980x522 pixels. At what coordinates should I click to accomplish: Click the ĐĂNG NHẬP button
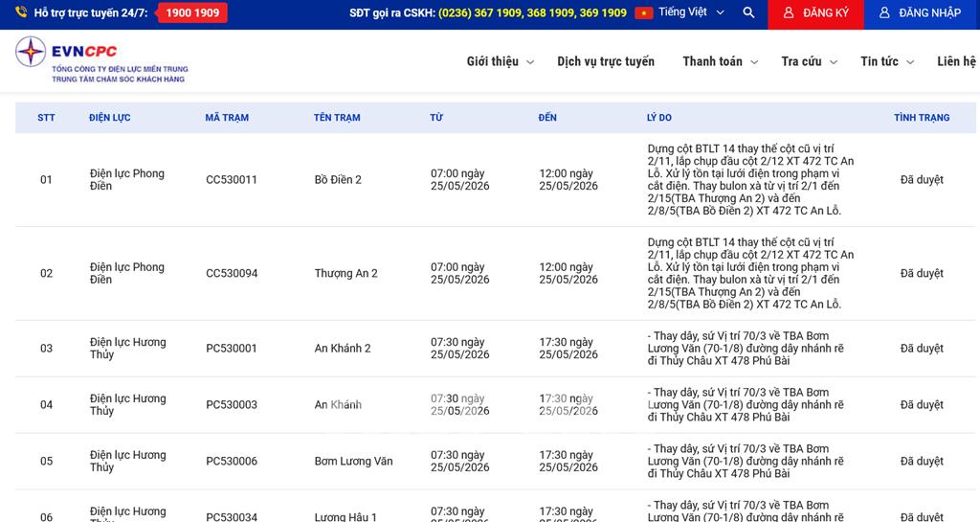pos(922,14)
